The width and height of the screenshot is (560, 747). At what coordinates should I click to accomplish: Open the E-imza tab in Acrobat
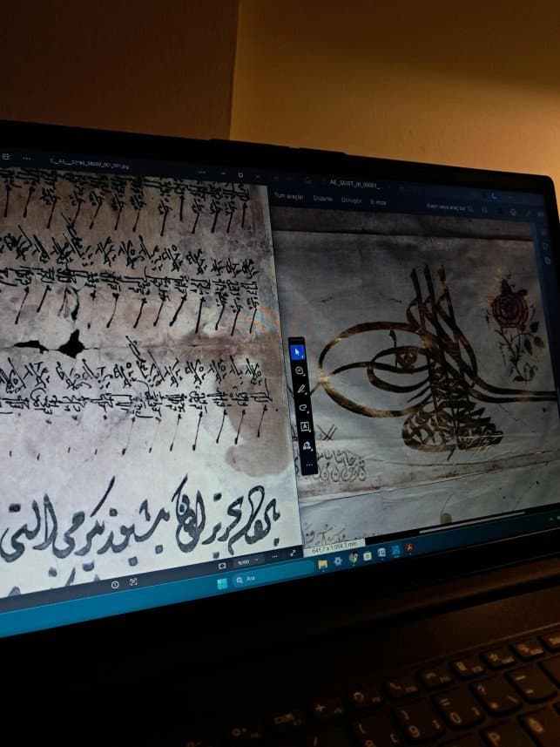point(378,202)
